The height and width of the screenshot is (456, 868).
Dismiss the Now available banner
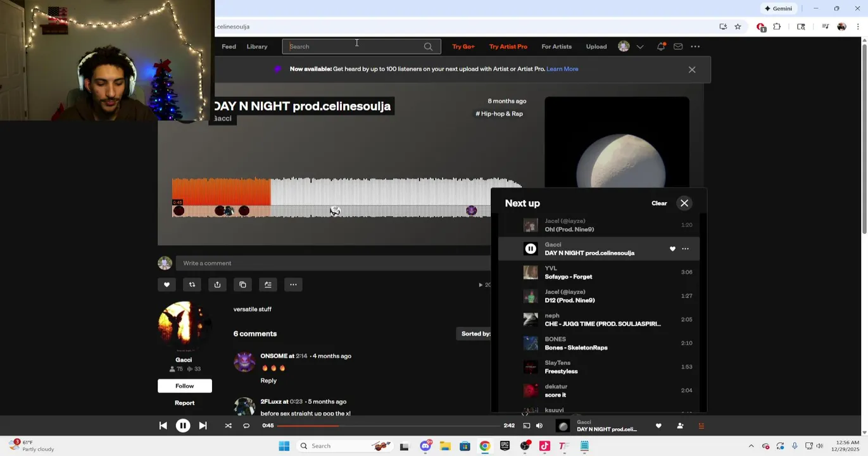pyautogui.click(x=692, y=70)
